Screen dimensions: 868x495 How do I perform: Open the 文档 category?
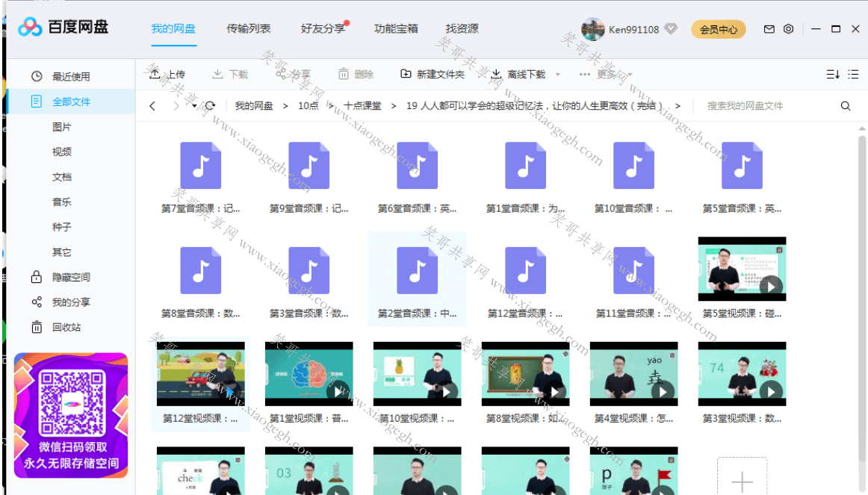61,177
